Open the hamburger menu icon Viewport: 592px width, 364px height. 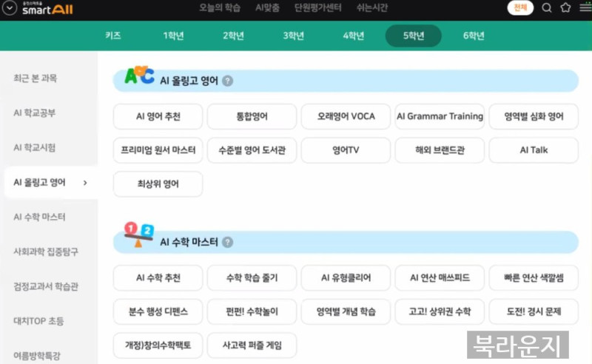pyautogui.click(x=585, y=7)
